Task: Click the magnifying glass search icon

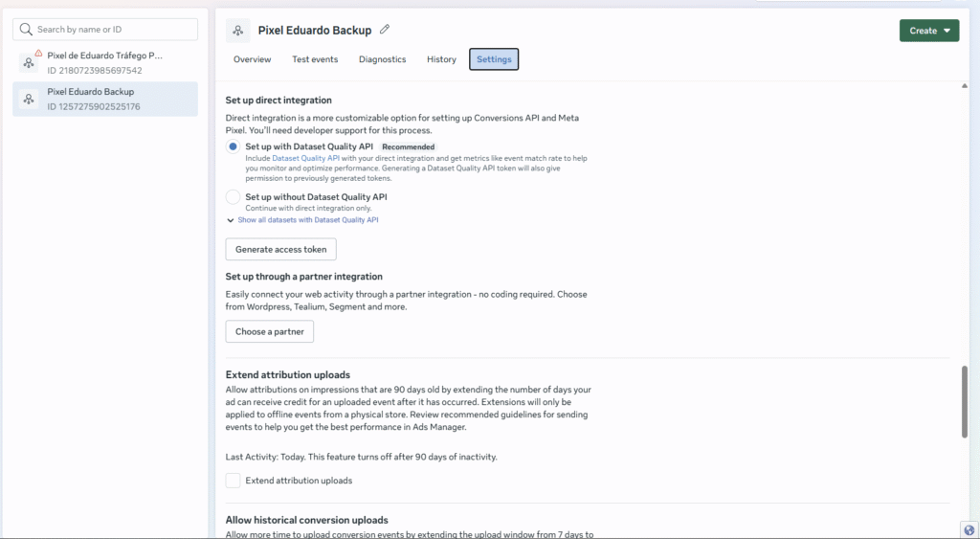Action: (x=26, y=30)
